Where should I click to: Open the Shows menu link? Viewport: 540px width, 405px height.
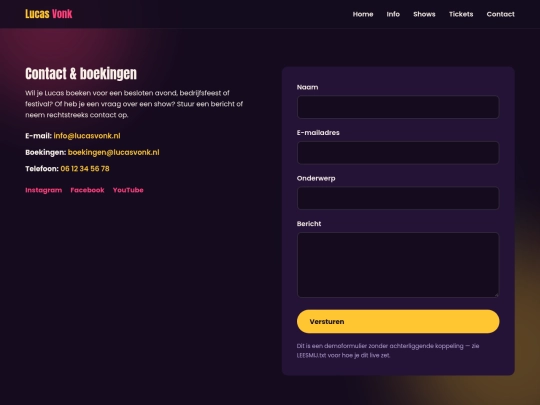coord(424,14)
